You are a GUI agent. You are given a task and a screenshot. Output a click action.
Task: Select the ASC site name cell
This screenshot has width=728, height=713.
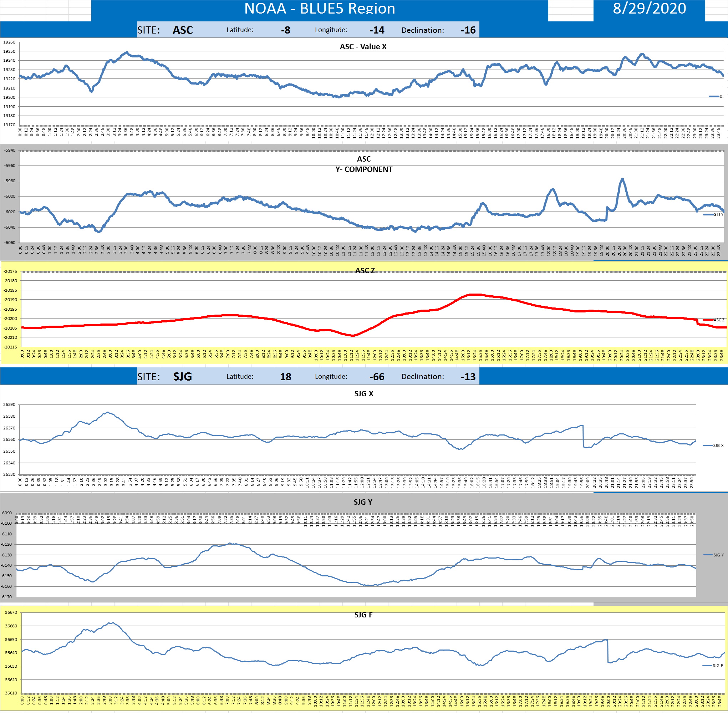(182, 30)
